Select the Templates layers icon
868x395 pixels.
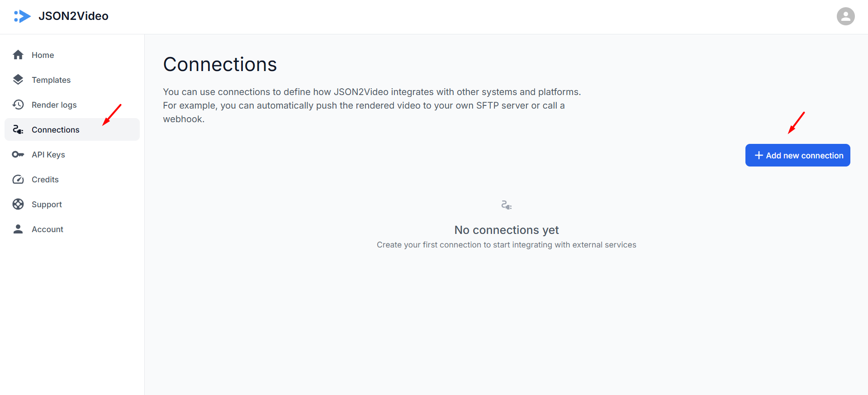tap(18, 80)
